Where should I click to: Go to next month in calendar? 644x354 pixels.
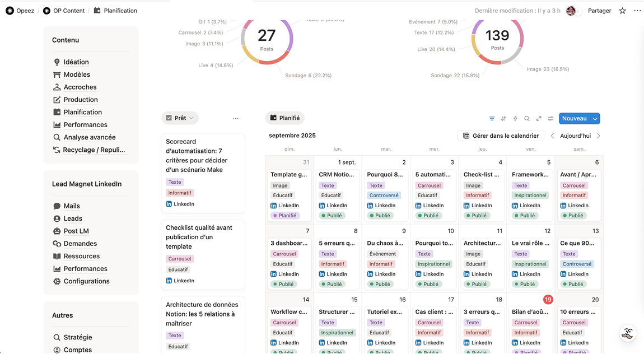(599, 136)
